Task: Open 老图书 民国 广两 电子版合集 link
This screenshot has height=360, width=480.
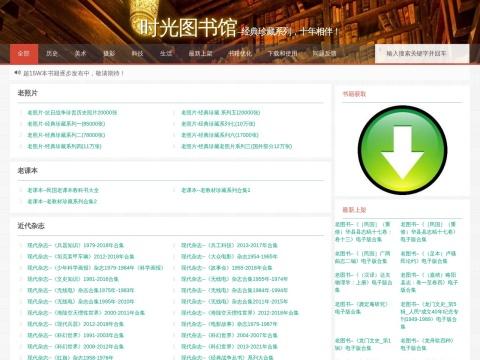Action: coord(363,257)
